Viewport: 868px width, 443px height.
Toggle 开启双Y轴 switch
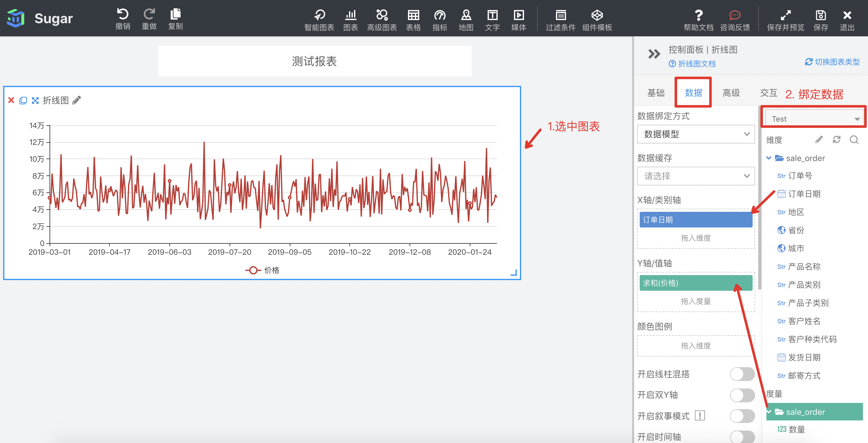point(742,395)
